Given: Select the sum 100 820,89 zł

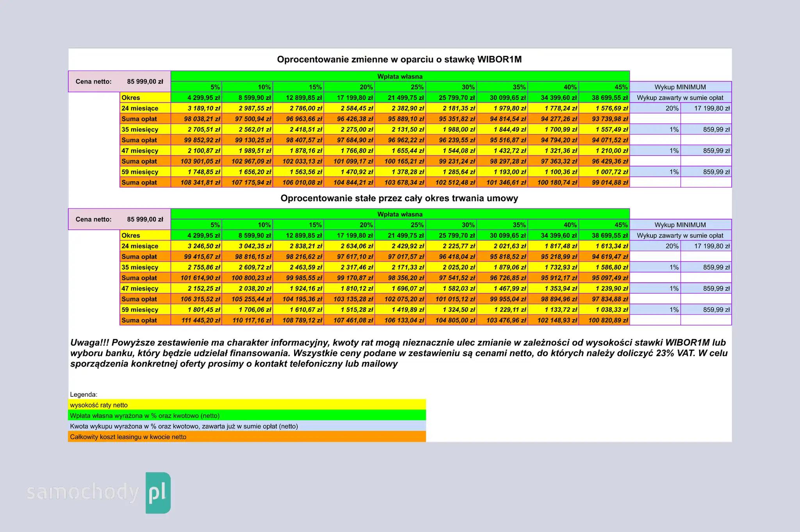Looking at the screenshot, I should 604,320.
